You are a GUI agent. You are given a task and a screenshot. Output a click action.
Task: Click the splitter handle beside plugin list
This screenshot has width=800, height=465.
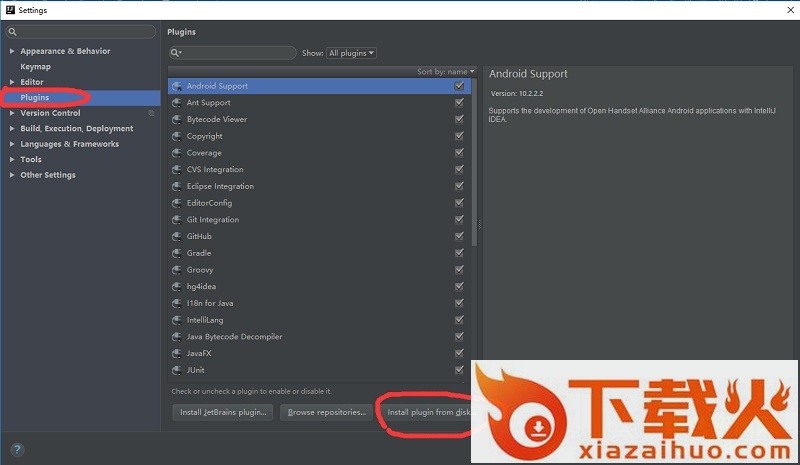pyautogui.click(x=480, y=224)
